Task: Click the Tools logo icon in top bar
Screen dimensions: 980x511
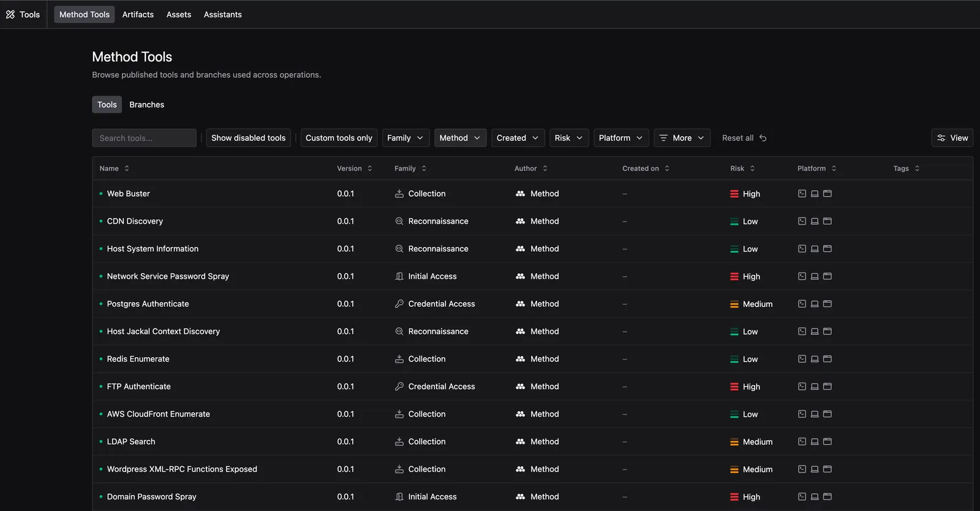Action: (10, 15)
